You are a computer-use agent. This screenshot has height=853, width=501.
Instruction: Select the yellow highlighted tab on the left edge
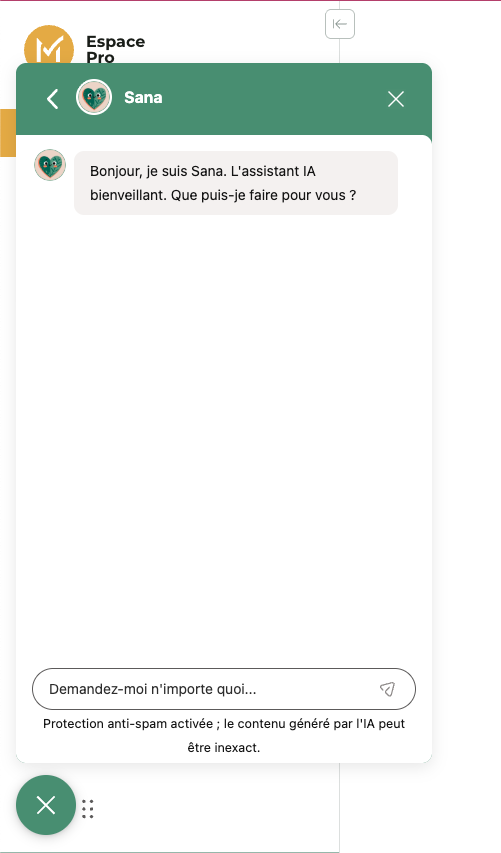[x=8, y=133]
